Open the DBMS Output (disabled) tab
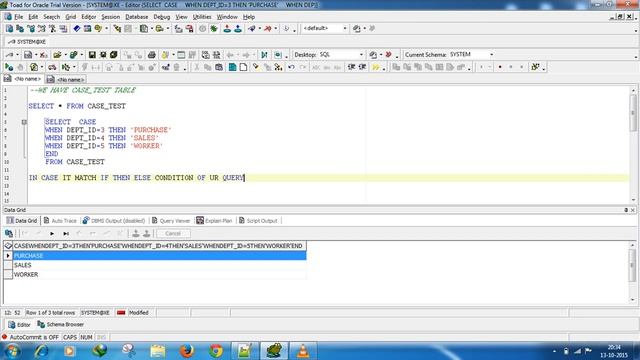 (x=114, y=220)
